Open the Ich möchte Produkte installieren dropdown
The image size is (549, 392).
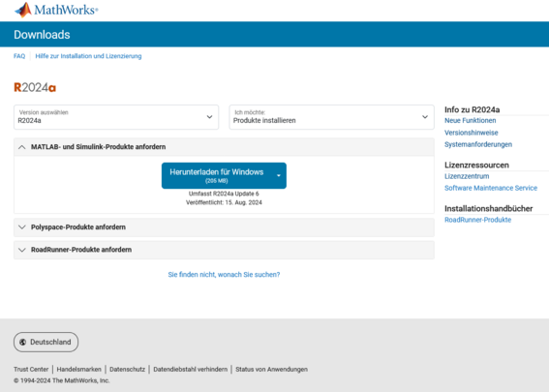pos(331,117)
